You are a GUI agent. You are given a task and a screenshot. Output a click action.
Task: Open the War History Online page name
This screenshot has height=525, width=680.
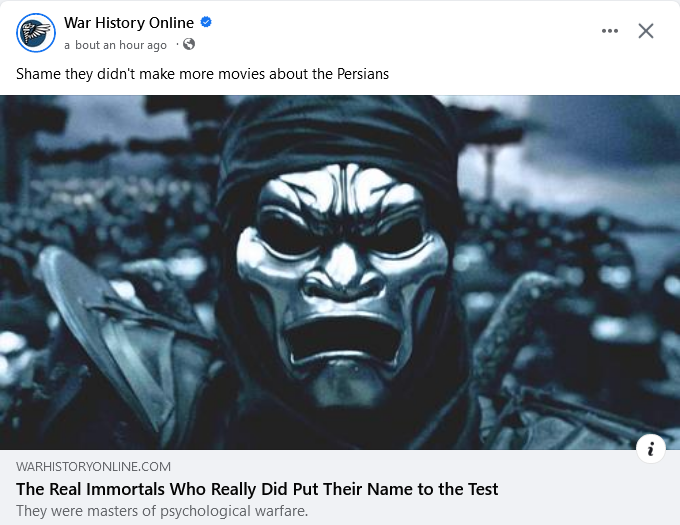(x=129, y=23)
